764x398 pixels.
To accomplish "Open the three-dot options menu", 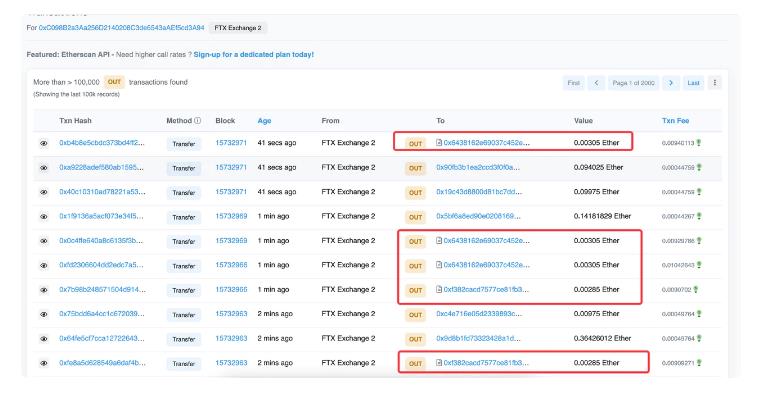I will pyautogui.click(x=715, y=83).
